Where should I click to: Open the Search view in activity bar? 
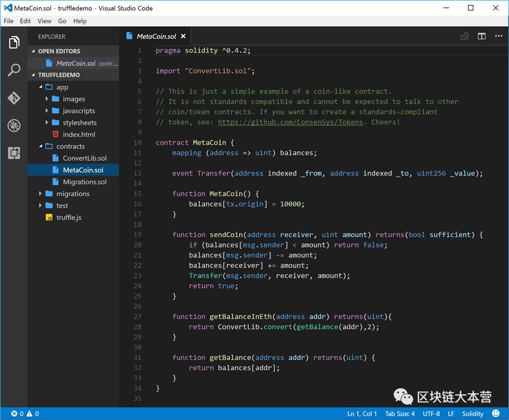[14, 70]
